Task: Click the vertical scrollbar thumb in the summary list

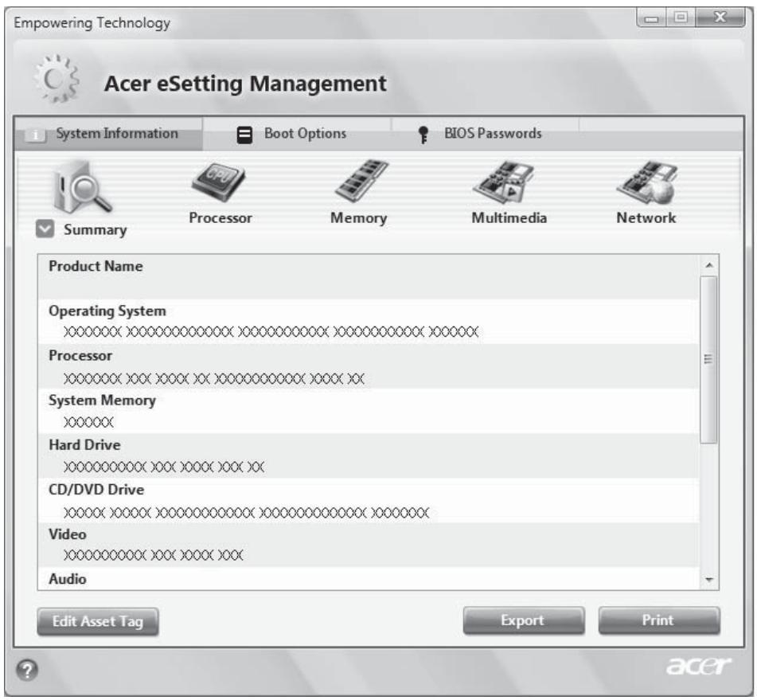Action: pyautogui.click(x=708, y=359)
